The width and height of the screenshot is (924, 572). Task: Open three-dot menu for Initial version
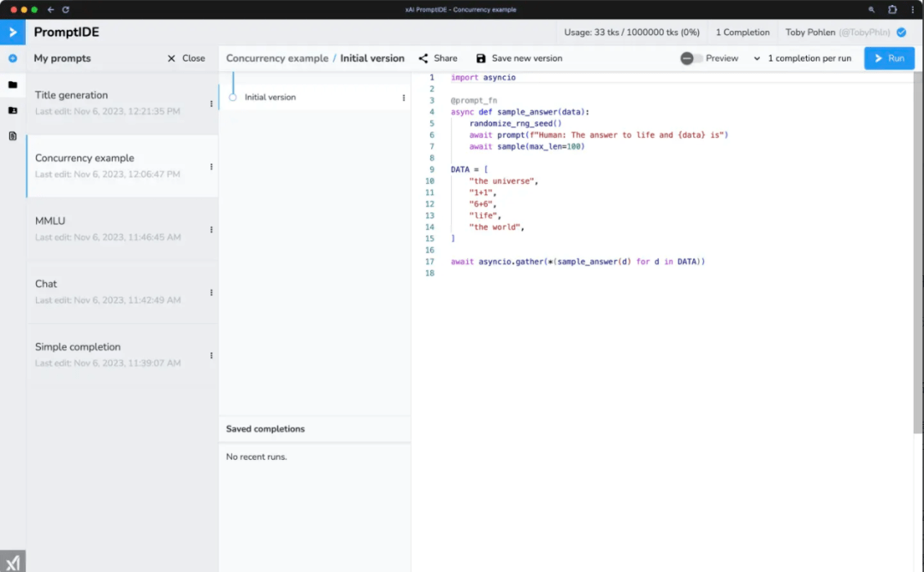404,97
